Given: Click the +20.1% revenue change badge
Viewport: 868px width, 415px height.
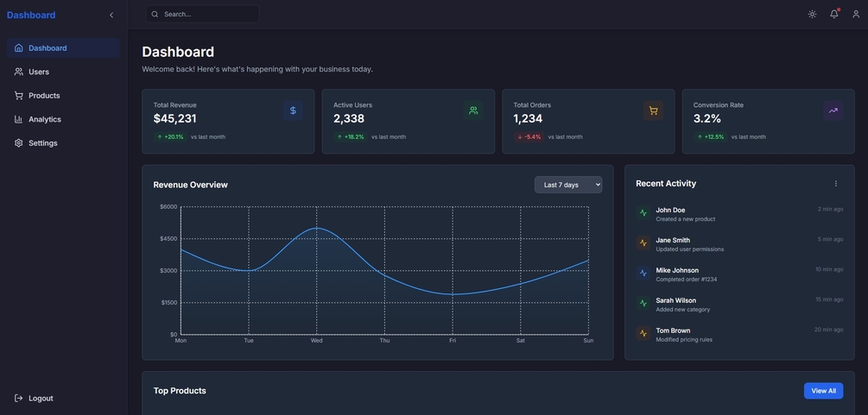Looking at the screenshot, I should coord(170,136).
